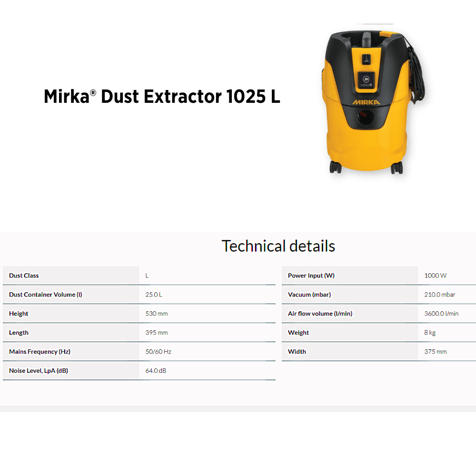Select the Weight row label

(298, 333)
